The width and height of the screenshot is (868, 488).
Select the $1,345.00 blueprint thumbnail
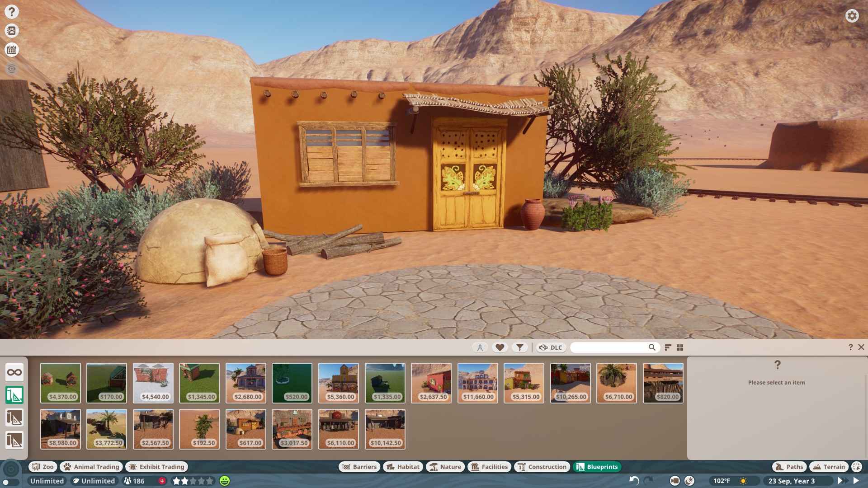click(x=199, y=383)
